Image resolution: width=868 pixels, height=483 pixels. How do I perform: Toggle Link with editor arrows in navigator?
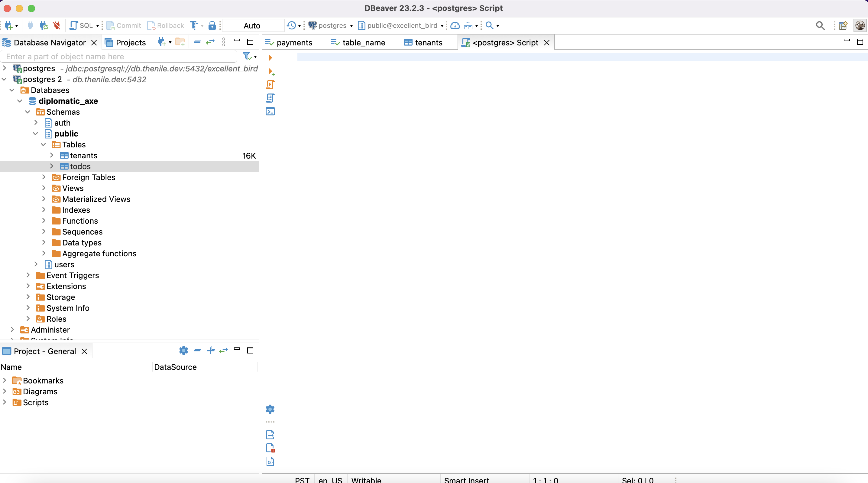210,42
